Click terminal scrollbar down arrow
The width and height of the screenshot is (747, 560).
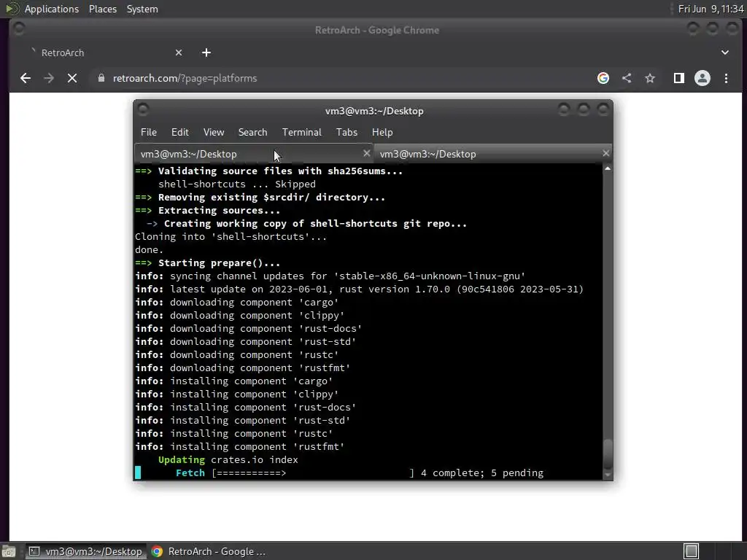[x=608, y=475]
